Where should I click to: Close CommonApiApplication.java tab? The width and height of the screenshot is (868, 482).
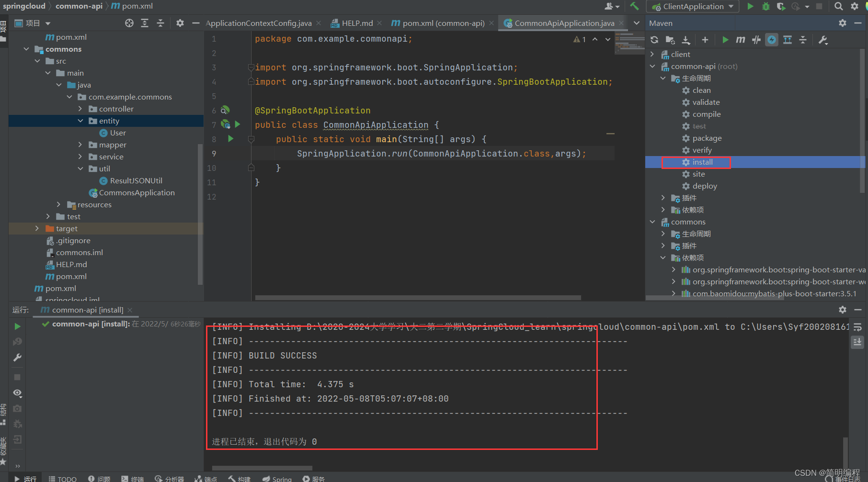[621, 23]
